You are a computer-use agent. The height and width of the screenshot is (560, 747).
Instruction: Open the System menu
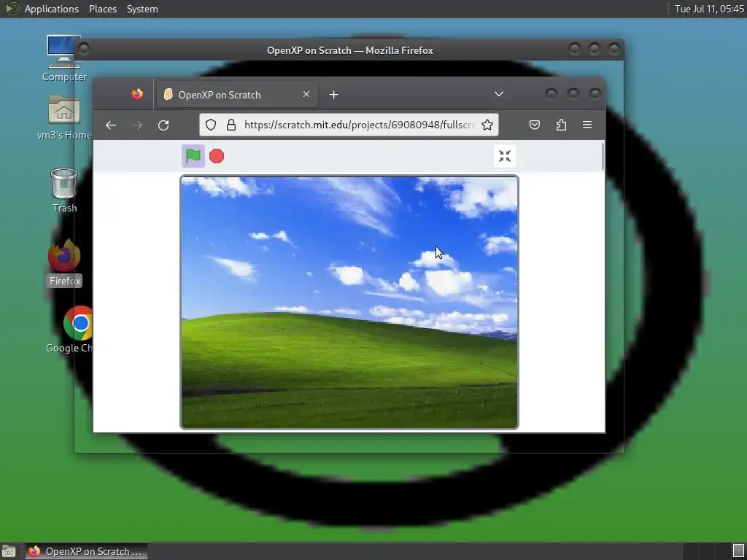pos(142,9)
